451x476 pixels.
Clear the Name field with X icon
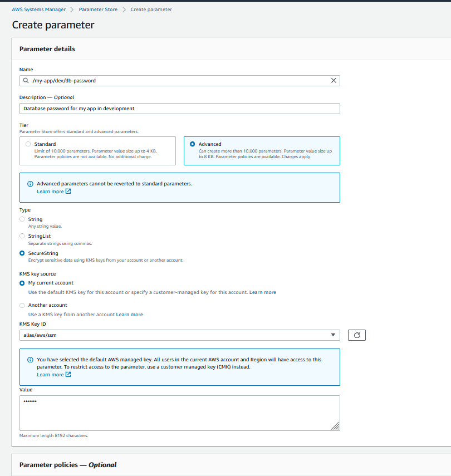pos(334,81)
